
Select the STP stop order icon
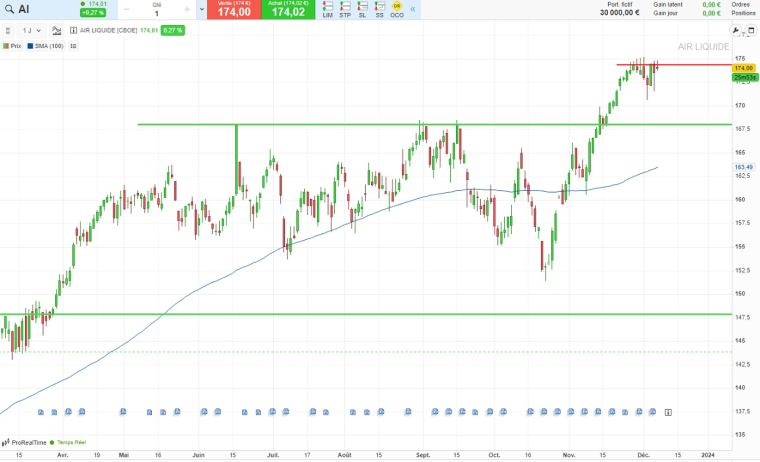(345, 9)
